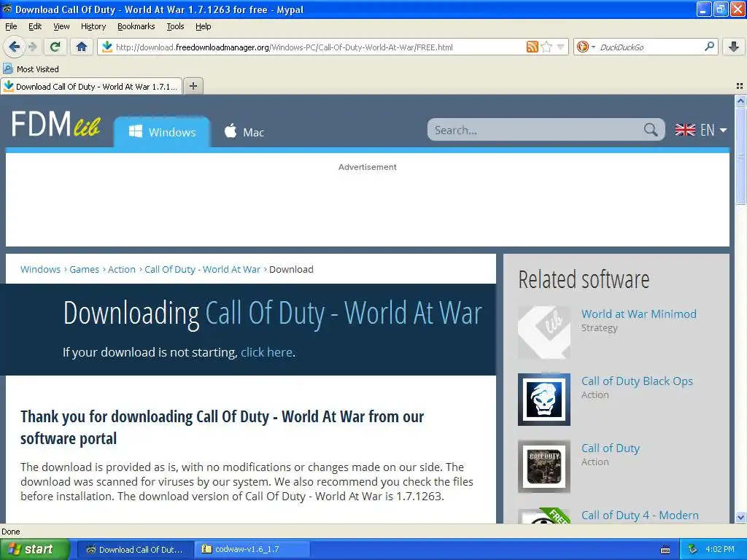Open the View menu
Screen dimensions: 747x560
(61, 26)
